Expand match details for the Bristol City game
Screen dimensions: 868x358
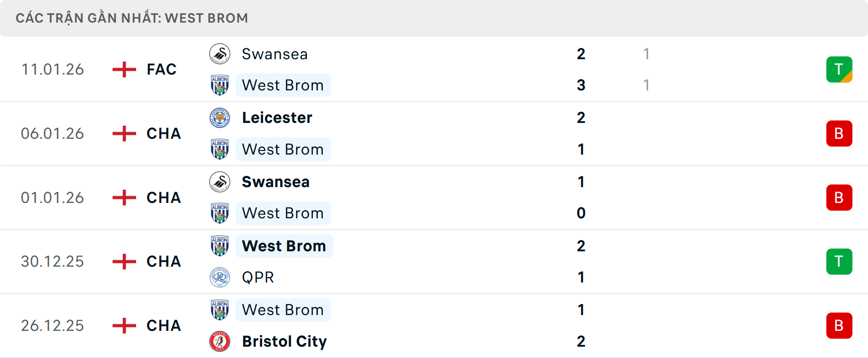pos(163,325)
